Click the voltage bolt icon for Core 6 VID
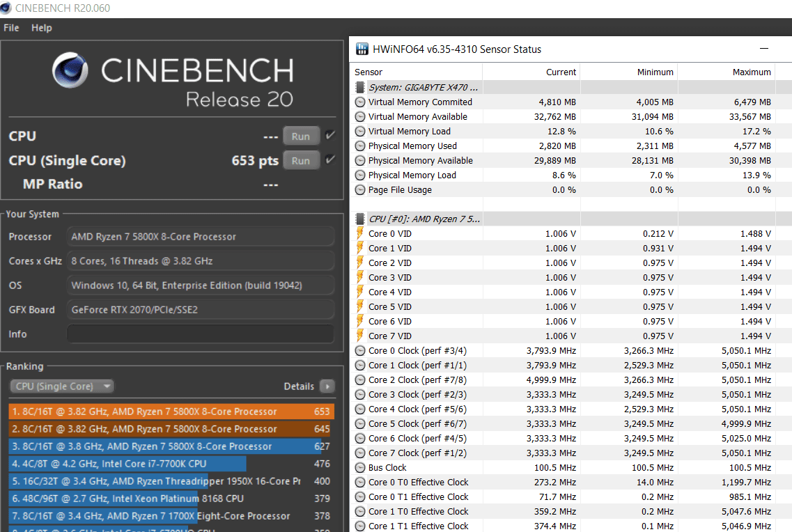This screenshot has width=792, height=532. pos(360,321)
